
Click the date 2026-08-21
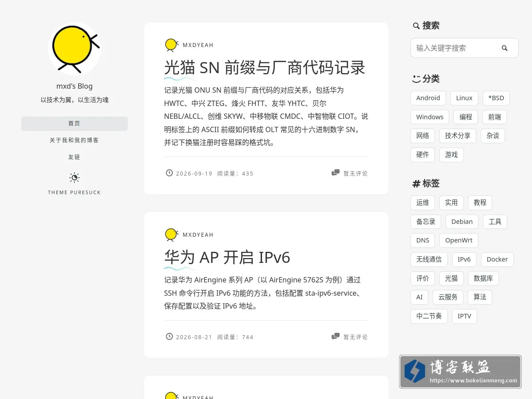(x=194, y=337)
